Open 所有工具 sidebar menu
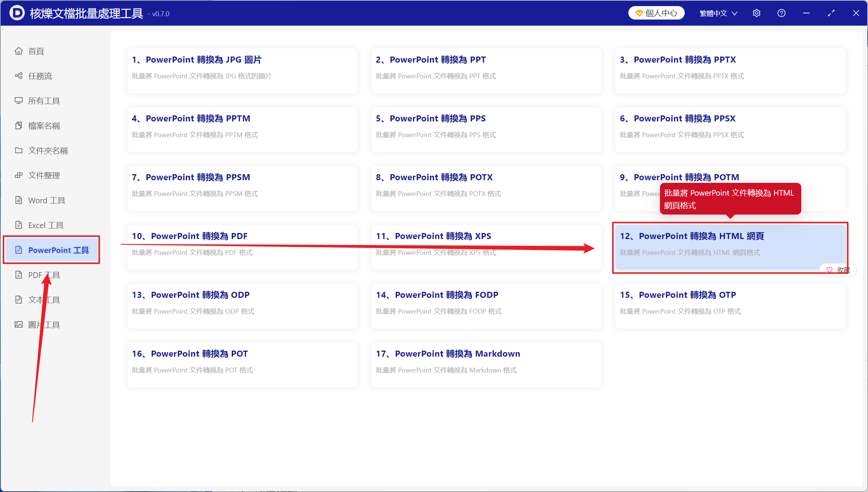Viewport: 868px width, 492px height. pos(51,101)
